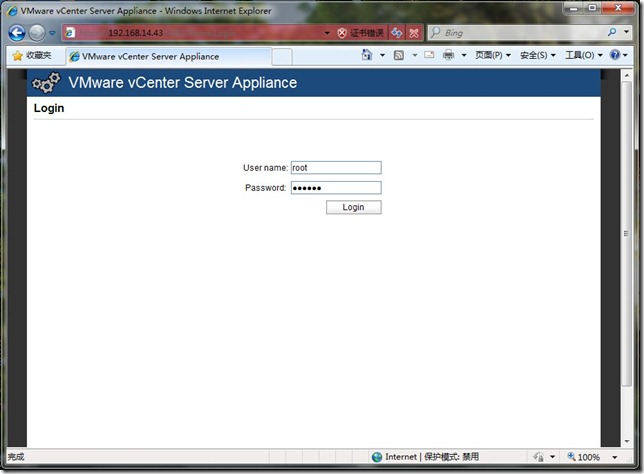Expand the privacy icon dropdown in status bar

pyautogui.click(x=552, y=457)
